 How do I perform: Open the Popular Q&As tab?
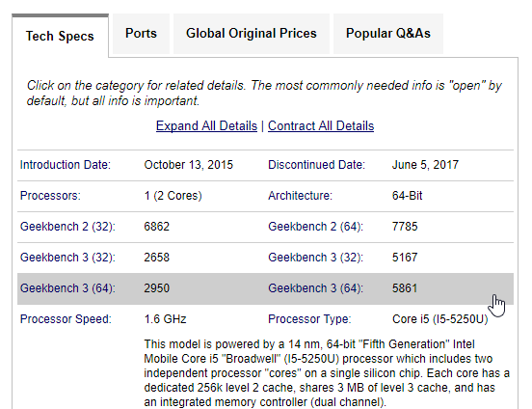388,34
